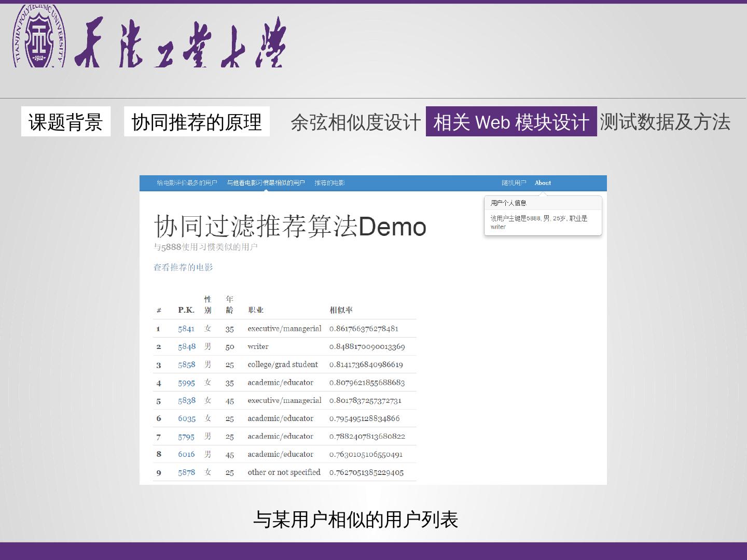Switch to 余弦相似度设计 section
Viewport: 747px width, 560px height.
(x=355, y=122)
